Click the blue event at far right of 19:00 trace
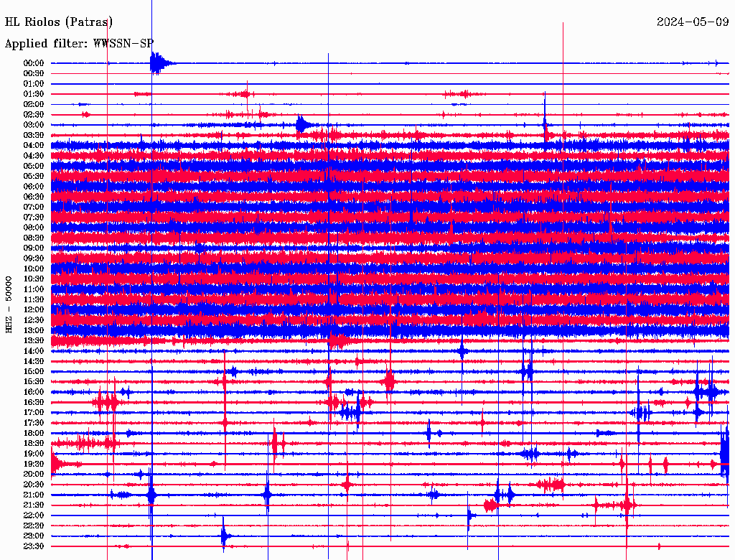This screenshot has height=560, width=735. [725, 454]
